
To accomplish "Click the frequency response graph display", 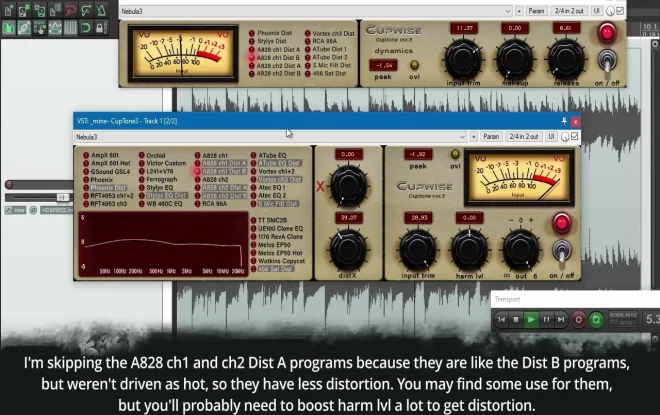I will [163, 245].
